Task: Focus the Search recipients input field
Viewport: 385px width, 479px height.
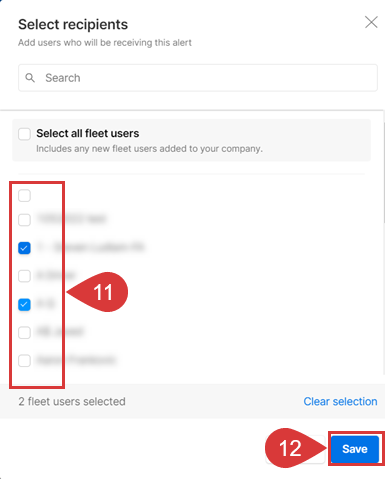Action: pos(198,78)
